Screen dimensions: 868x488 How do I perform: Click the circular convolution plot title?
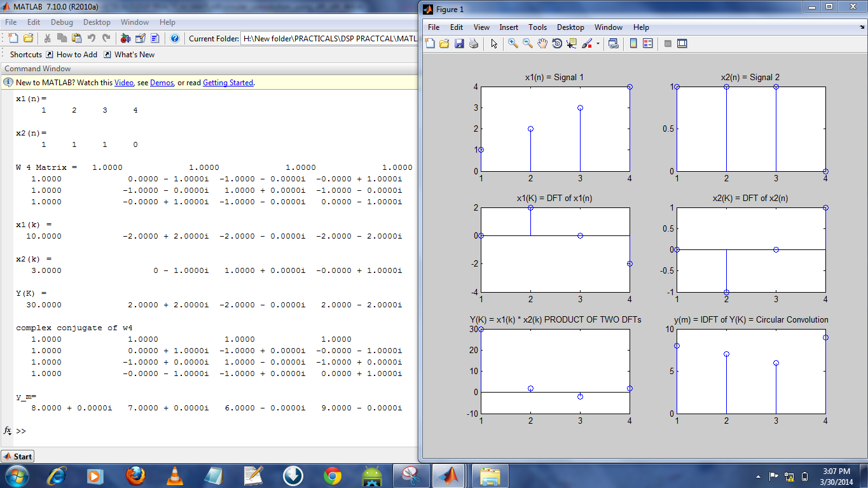pos(751,320)
